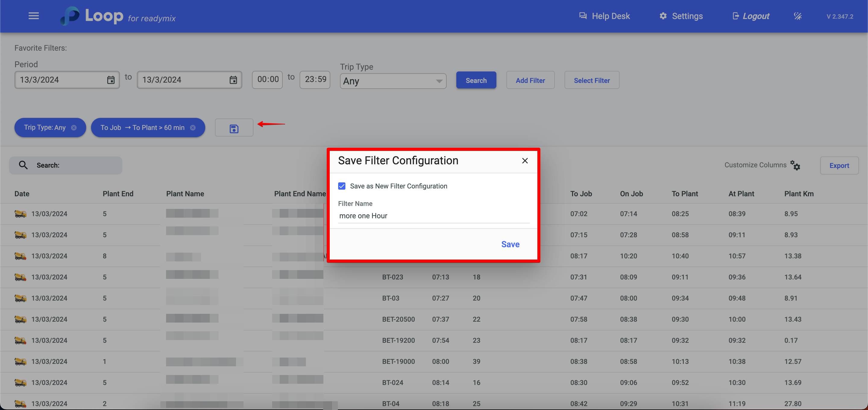Open the hamburger navigation menu

point(33,16)
